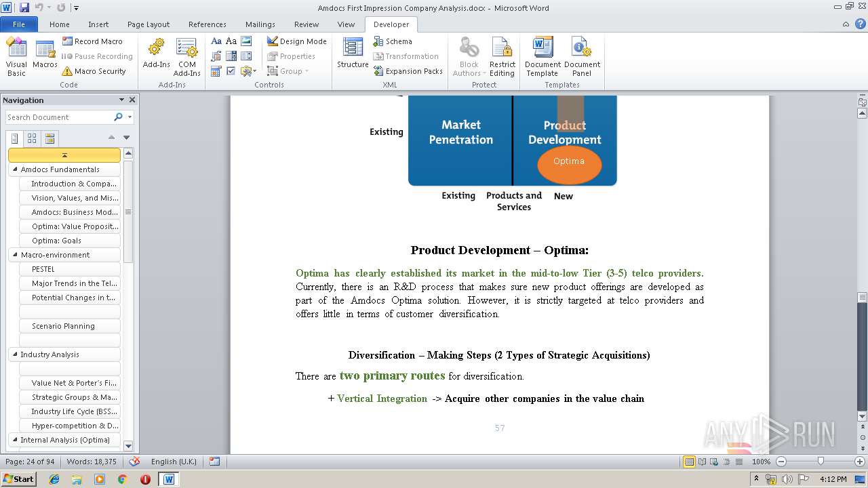Insert Picture content control

point(246,41)
